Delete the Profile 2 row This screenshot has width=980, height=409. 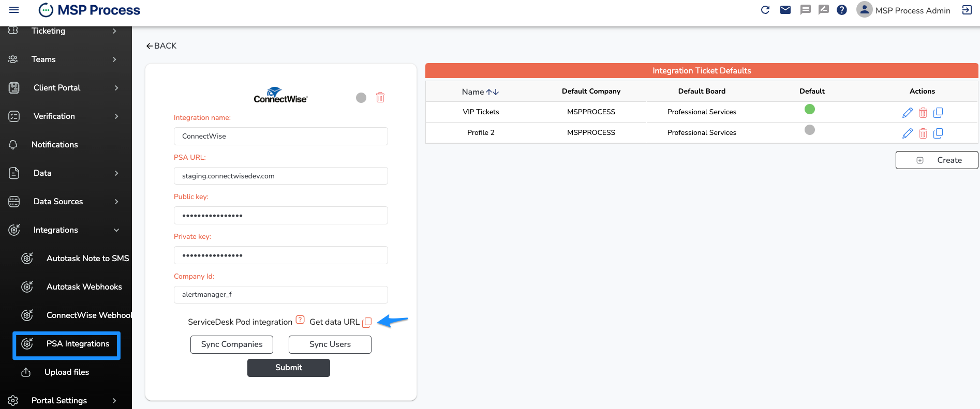point(923,133)
